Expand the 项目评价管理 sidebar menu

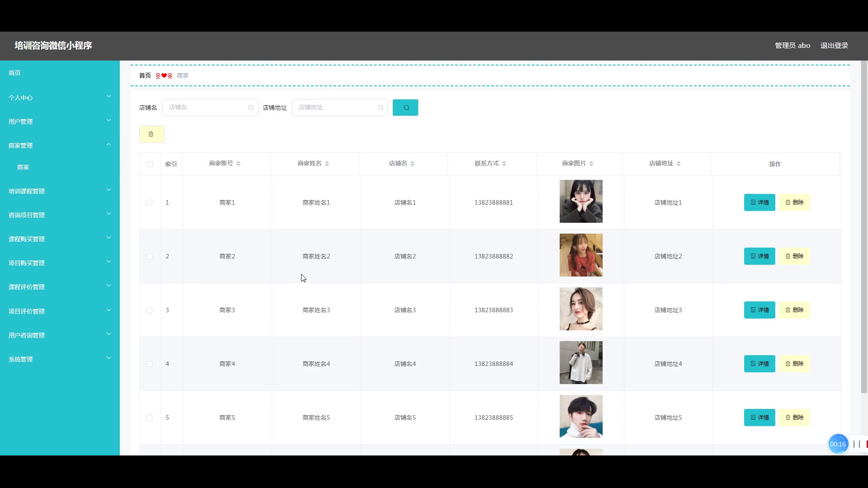tap(60, 311)
